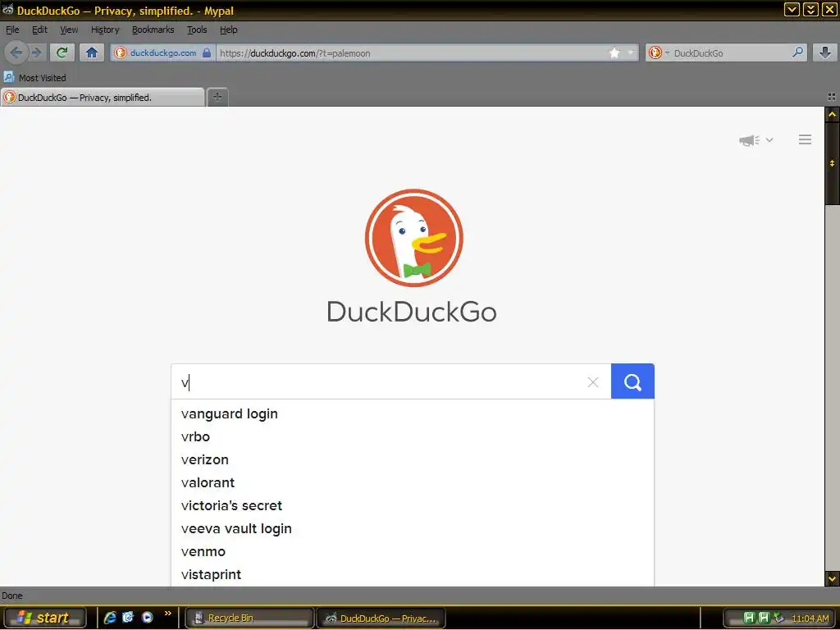840x630 pixels.
Task: Open the History menu
Action: pyautogui.click(x=105, y=30)
